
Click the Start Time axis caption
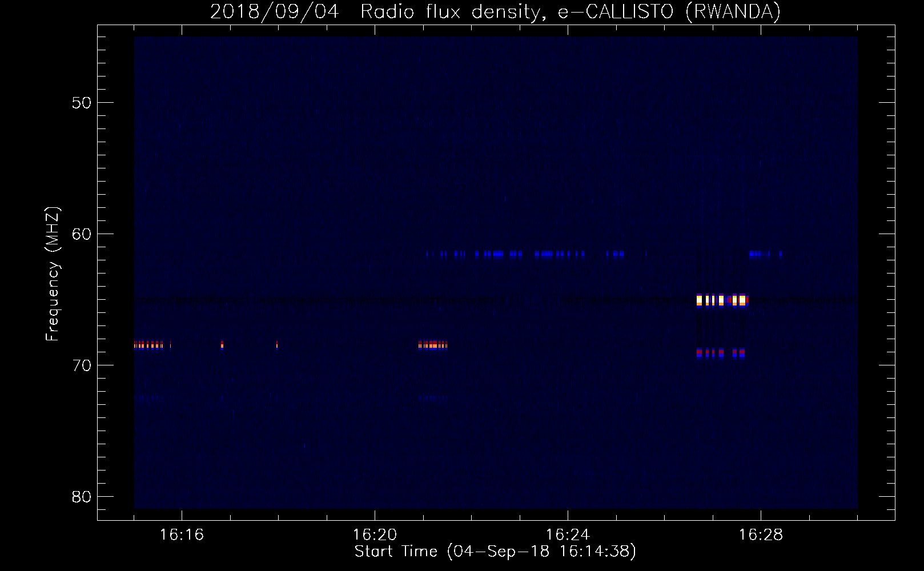point(495,552)
